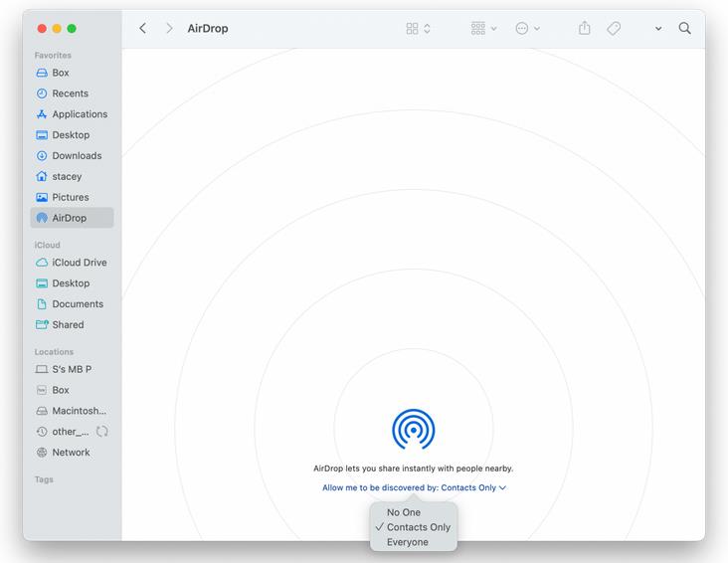Open the Applications folder
The height and width of the screenshot is (563, 728).
pos(72,114)
